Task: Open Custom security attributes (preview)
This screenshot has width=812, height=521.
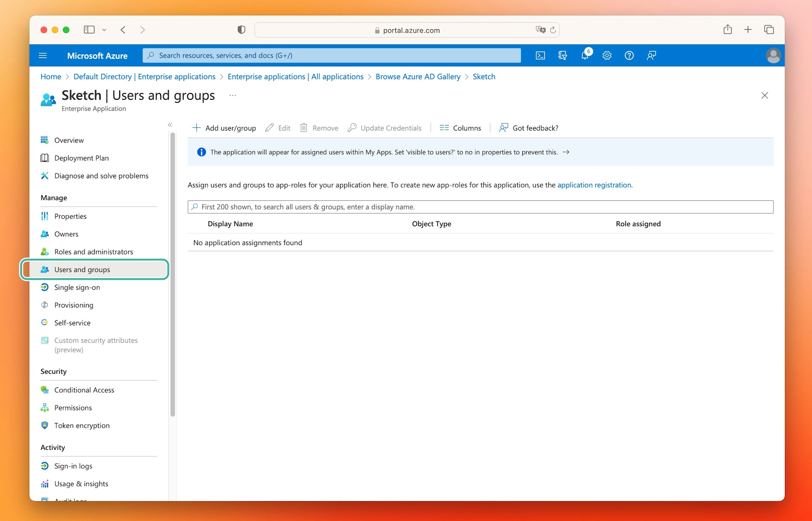Action: coord(96,345)
